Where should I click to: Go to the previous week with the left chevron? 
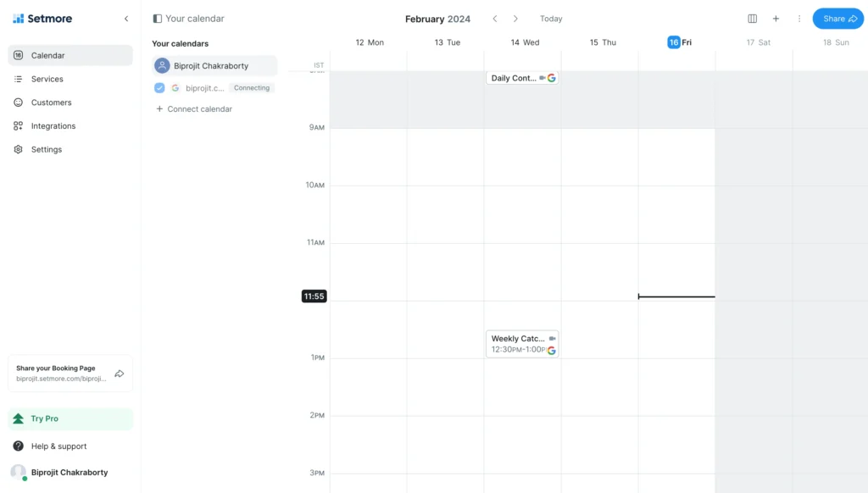[494, 18]
